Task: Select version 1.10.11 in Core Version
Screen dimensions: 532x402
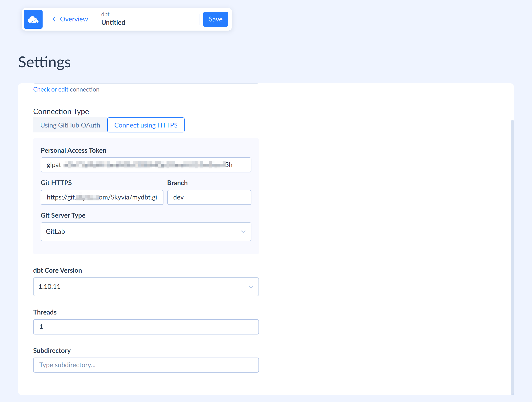Action: point(146,287)
